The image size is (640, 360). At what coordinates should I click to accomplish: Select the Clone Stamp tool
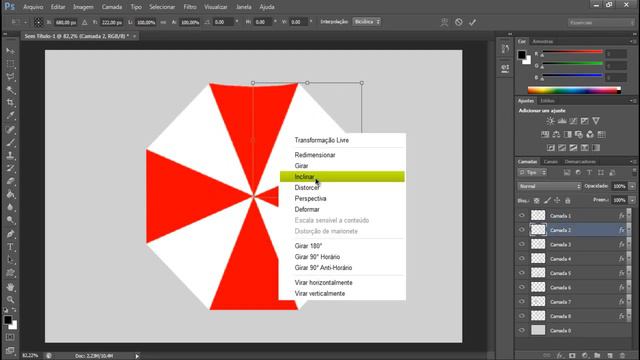pyautogui.click(x=10, y=156)
